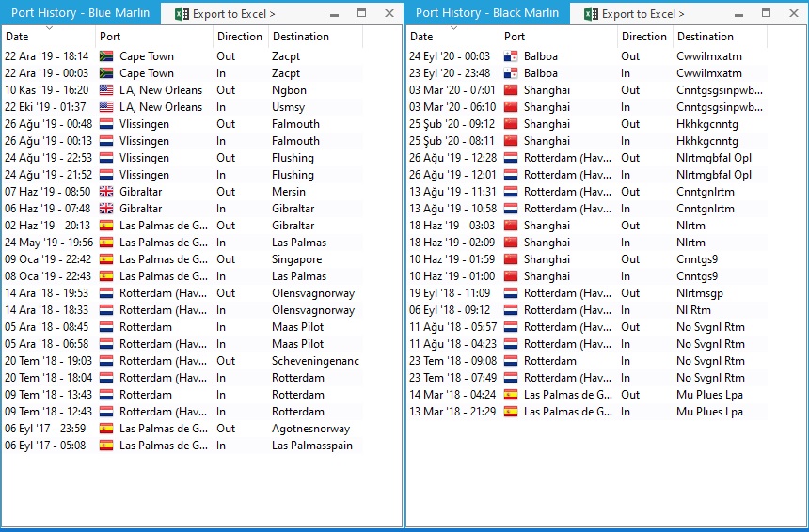Maximize the Blue Marlin Port History window
Screen dimensions: 809x532
[x=362, y=13]
